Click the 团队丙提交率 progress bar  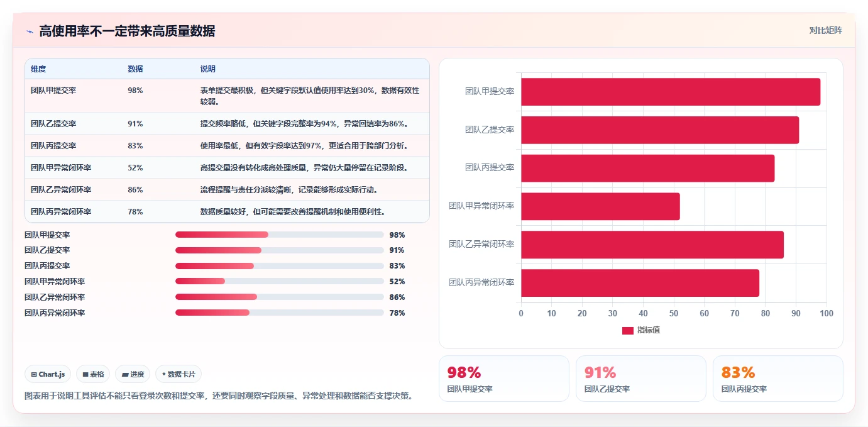[279, 265]
